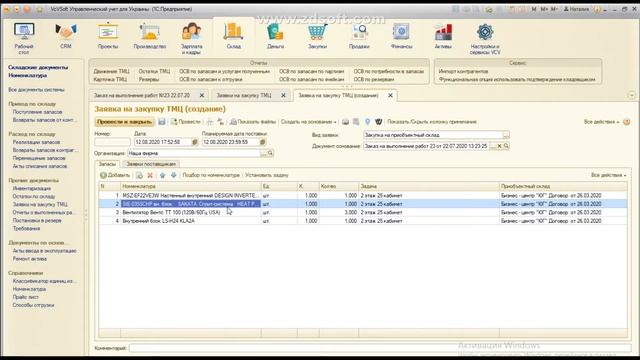Move row up with the up arrow

162,175
